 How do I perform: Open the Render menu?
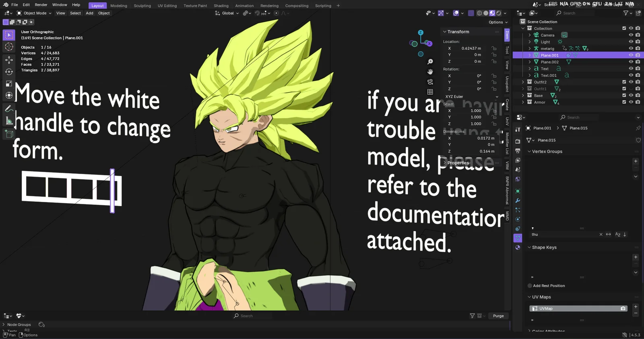41,5
